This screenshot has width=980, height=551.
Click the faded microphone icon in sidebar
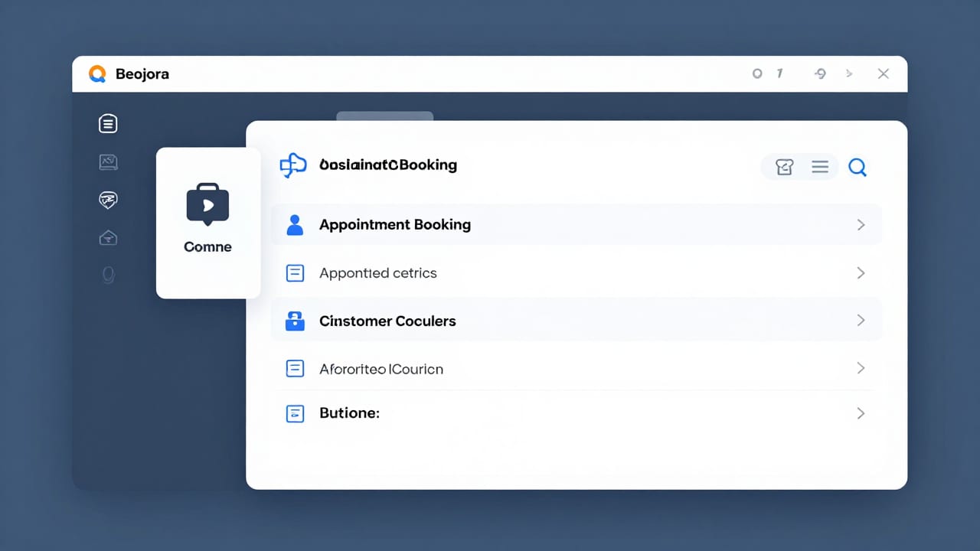point(108,275)
